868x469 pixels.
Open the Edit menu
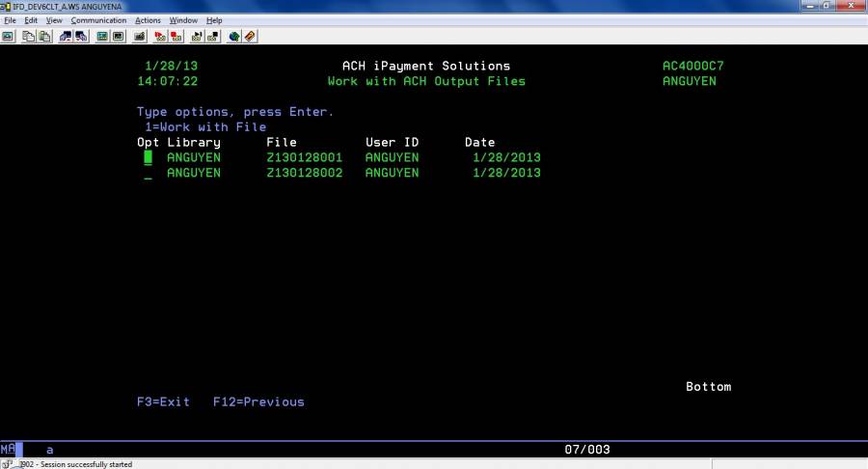(32, 20)
